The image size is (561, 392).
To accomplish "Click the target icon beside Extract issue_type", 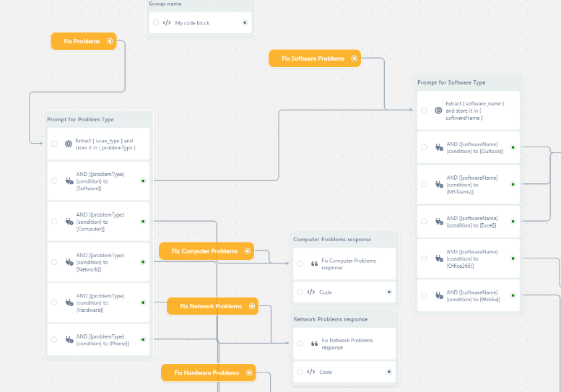I will (x=69, y=144).
